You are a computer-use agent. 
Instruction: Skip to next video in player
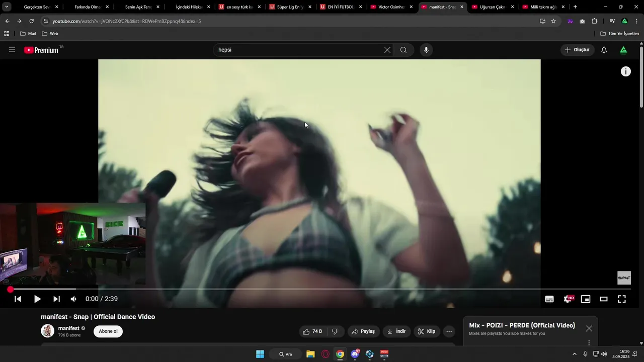pos(56,299)
